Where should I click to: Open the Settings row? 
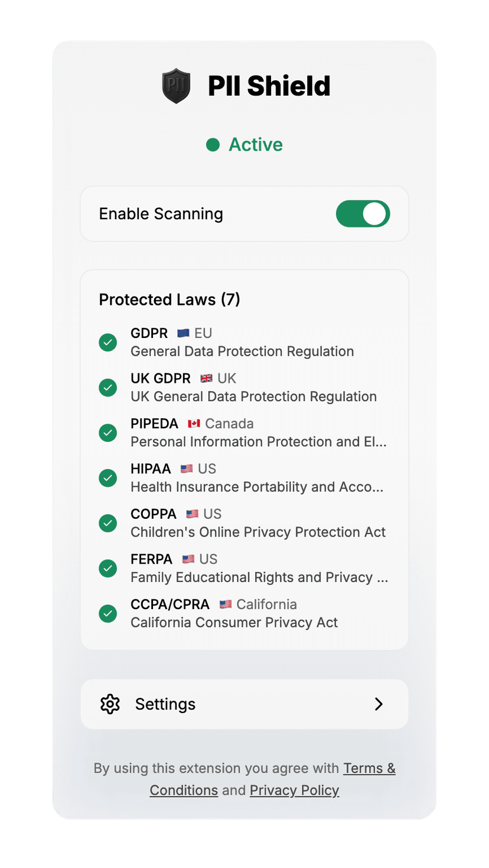pos(244,704)
